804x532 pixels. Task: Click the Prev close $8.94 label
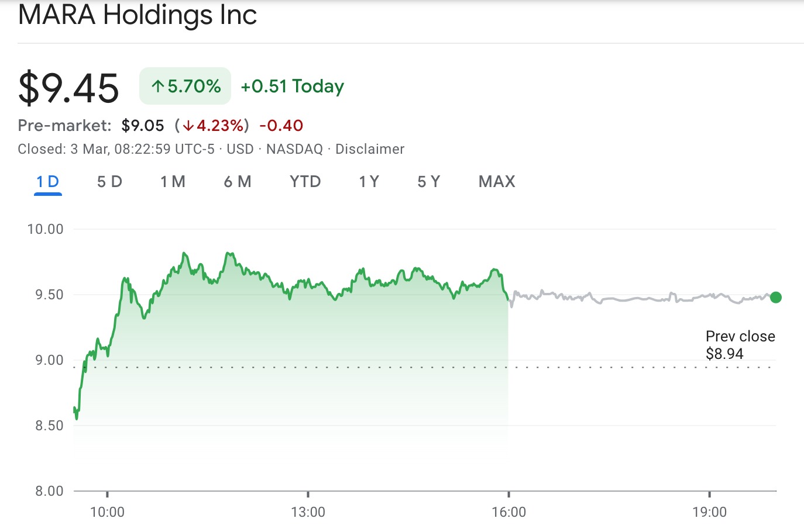[x=740, y=345]
